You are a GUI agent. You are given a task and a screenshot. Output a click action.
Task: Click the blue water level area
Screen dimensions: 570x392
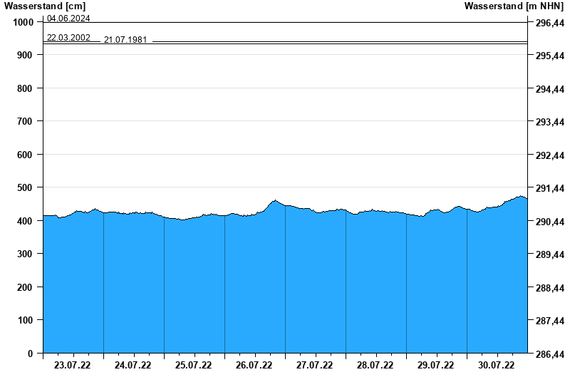click(x=285, y=285)
